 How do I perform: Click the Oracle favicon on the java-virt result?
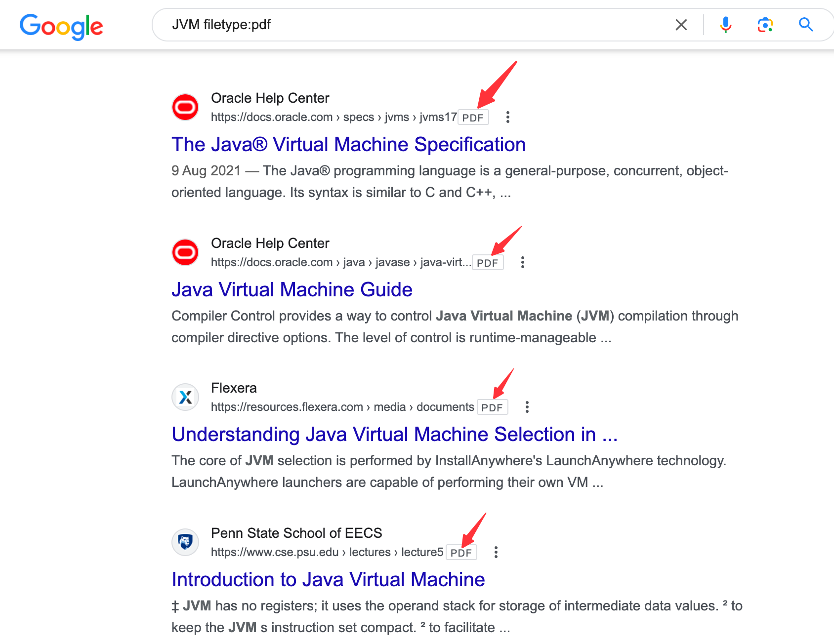click(x=185, y=252)
